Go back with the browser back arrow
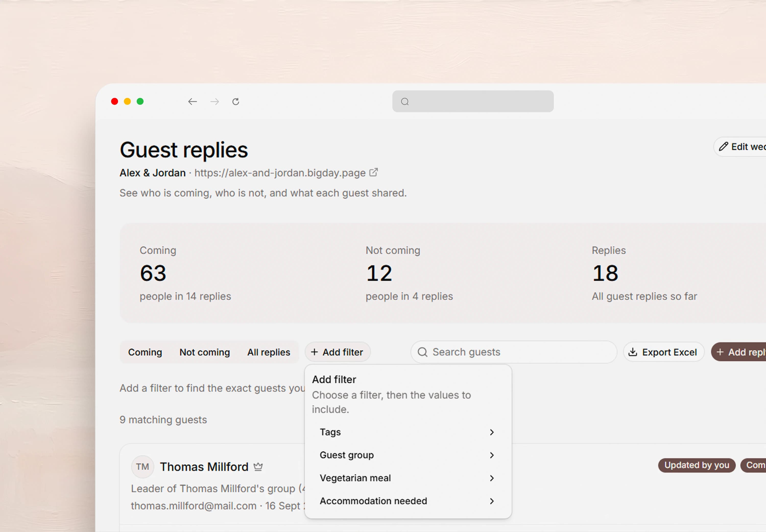 click(193, 101)
